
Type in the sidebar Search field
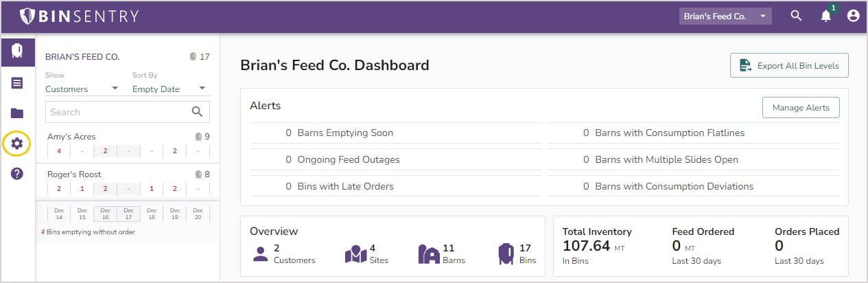117,112
